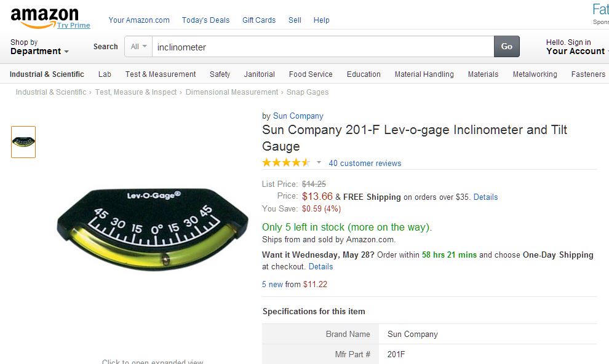
Task: Open the rating breakdown dropdown arrow
Action: click(x=319, y=163)
